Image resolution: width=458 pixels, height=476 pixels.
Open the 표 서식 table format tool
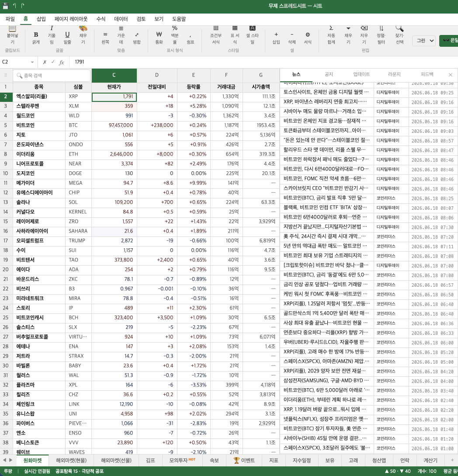[235, 35]
